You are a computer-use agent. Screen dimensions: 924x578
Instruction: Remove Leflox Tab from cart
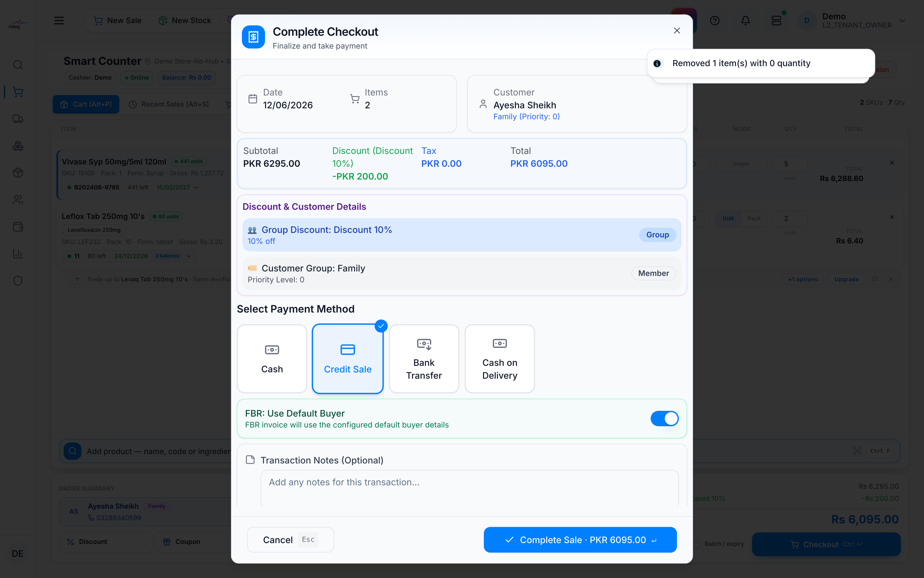pos(892,217)
